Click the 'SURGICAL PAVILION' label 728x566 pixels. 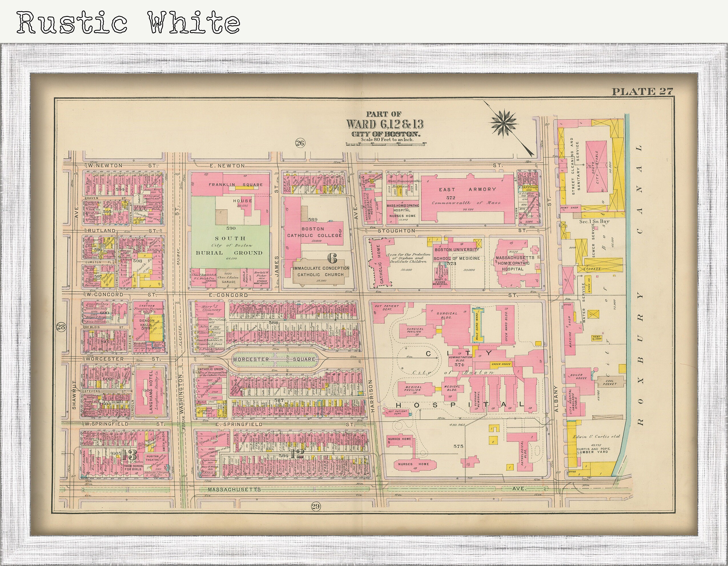point(415,330)
